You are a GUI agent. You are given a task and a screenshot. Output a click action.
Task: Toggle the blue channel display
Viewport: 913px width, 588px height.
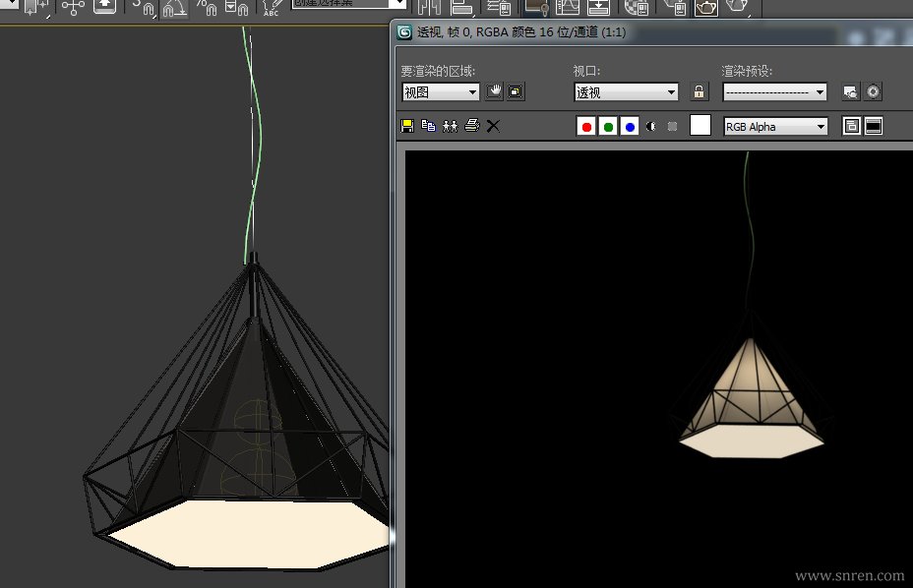click(x=630, y=126)
